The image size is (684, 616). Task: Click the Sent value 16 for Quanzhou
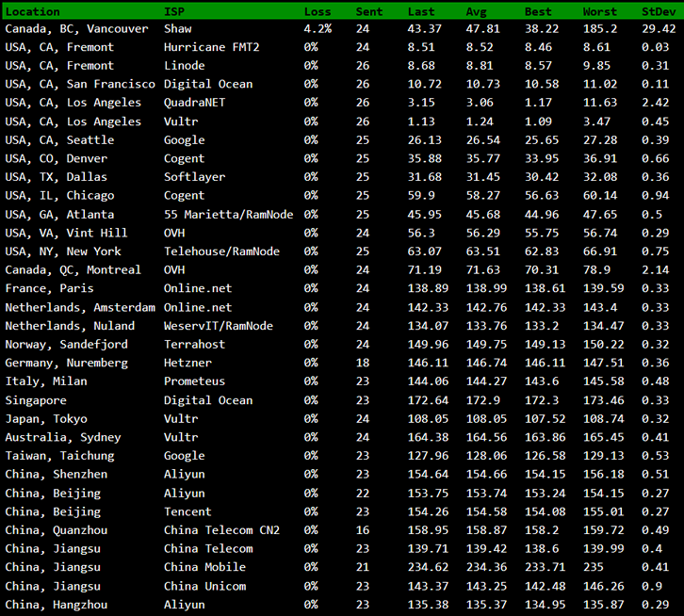pyautogui.click(x=363, y=530)
